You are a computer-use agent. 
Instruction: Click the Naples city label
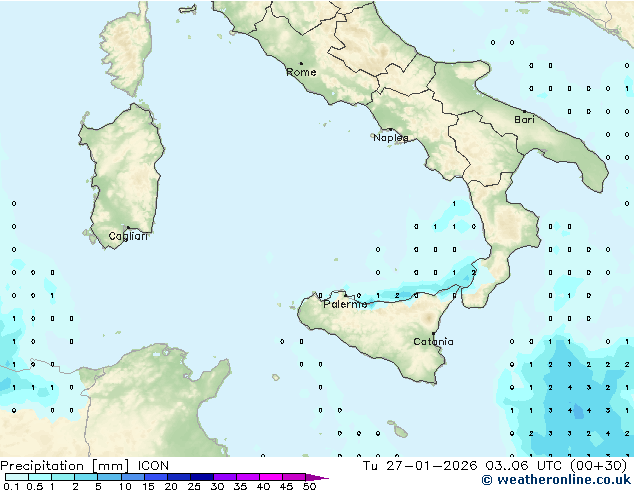[x=391, y=138]
